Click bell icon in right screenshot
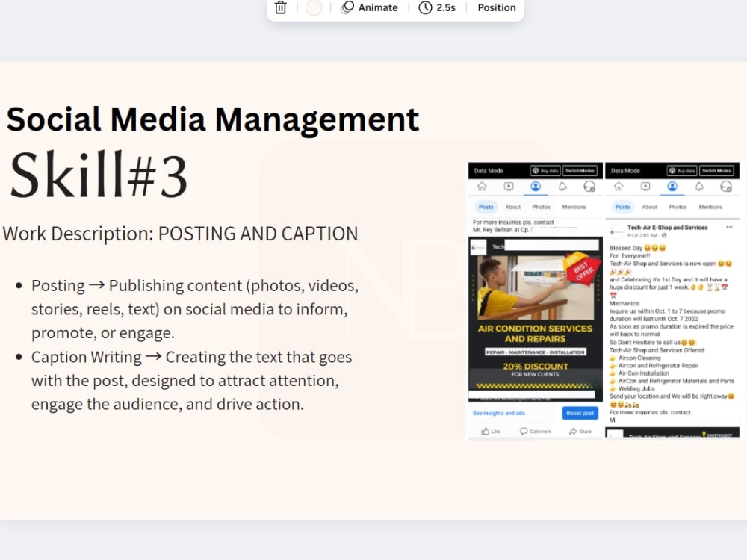This screenshot has height=560, width=747. coord(699,186)
